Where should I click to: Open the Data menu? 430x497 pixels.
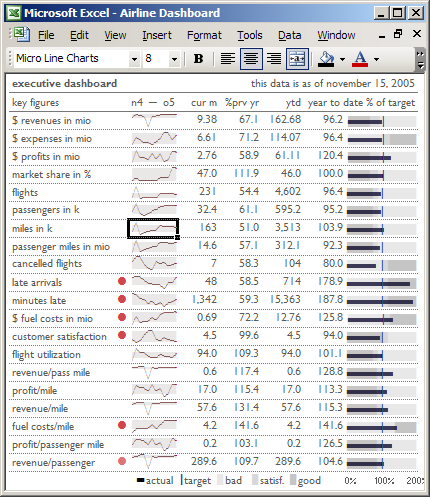(289, 35)
